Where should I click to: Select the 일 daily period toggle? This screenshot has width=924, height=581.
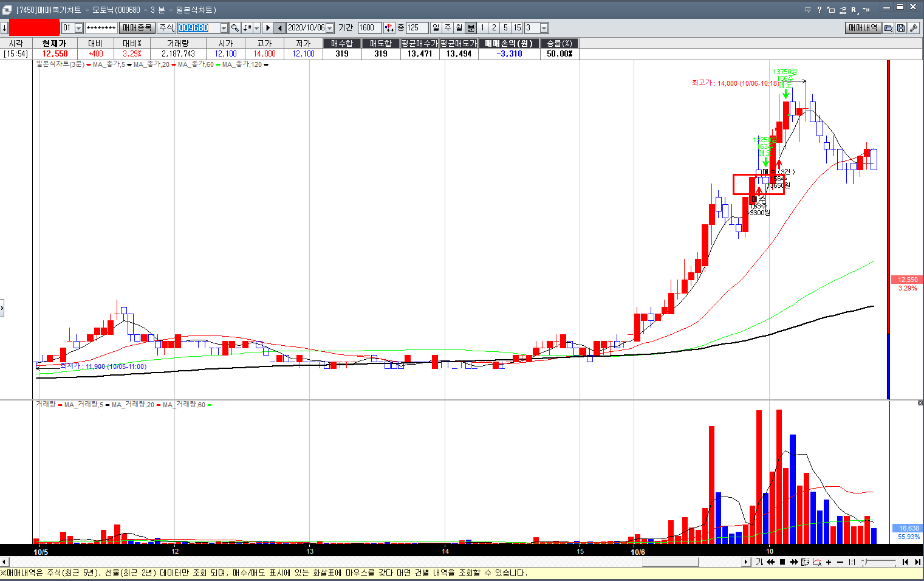pyautogui.click(x=436, y=28)
